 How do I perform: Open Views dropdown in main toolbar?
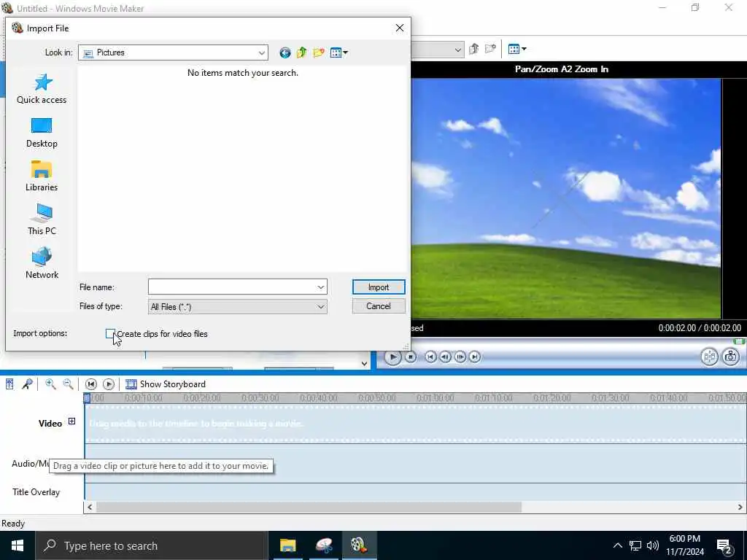[x=517, y=49]
